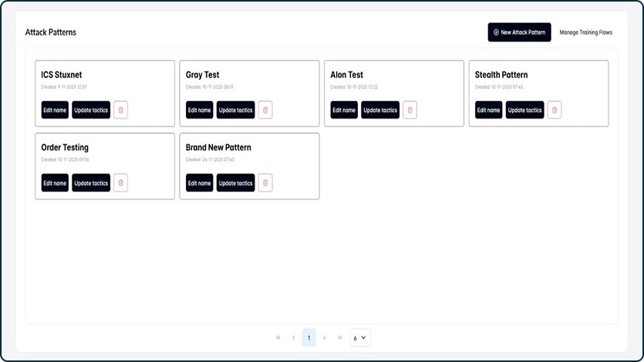
Task: Select page 1 in the pagination
Action: (x=309, y=337)
